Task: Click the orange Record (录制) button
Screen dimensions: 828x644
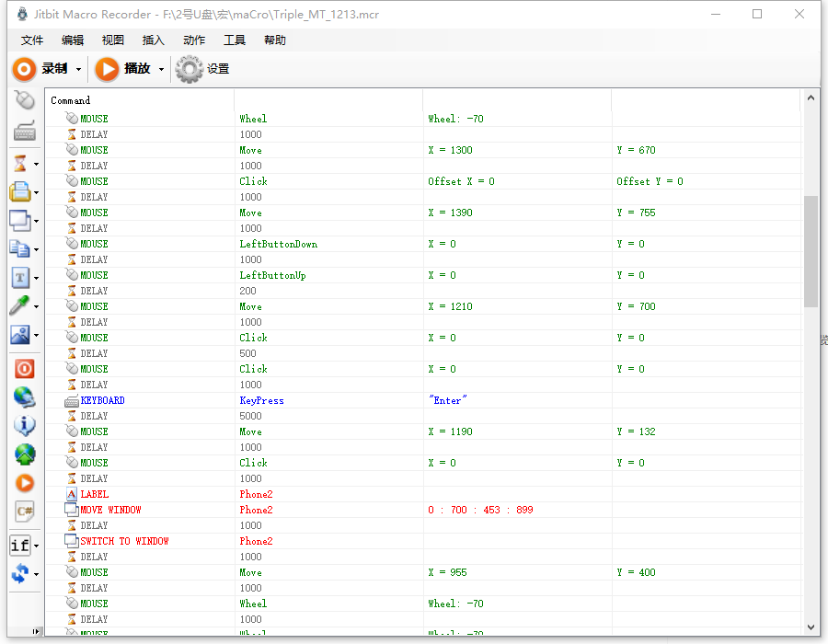Action: click(40, 69)
